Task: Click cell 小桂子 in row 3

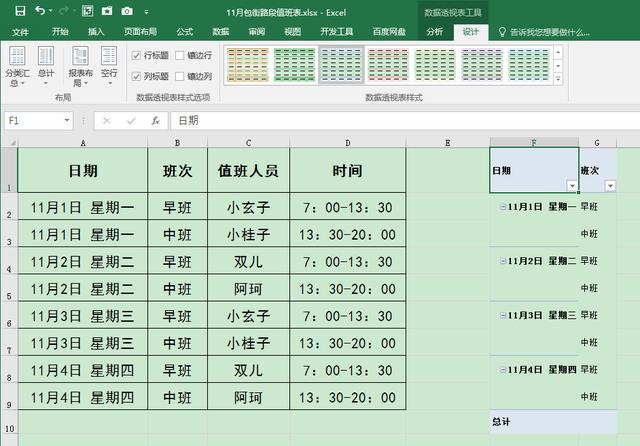Action: pos(249,234)
